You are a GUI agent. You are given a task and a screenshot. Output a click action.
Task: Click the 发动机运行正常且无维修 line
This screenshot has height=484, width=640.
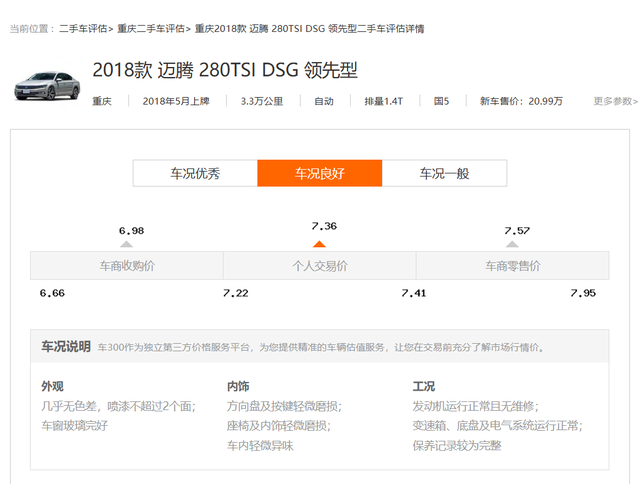[476, 406]
